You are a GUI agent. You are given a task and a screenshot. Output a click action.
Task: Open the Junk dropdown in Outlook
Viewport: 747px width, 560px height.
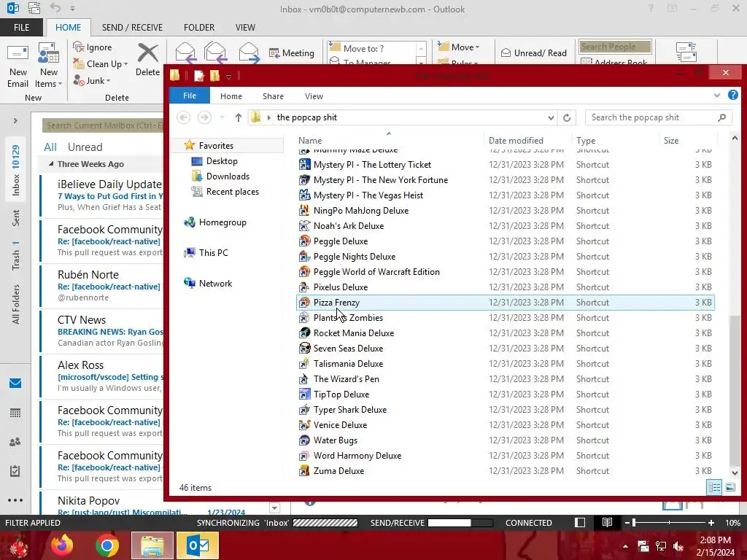point(92,80)
